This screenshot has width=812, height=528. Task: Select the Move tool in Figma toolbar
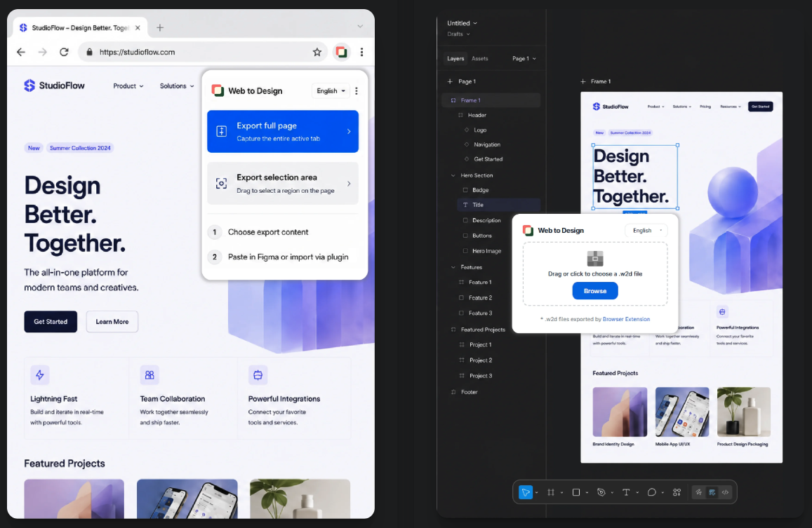pyautogui.click(x=526, y=492)
